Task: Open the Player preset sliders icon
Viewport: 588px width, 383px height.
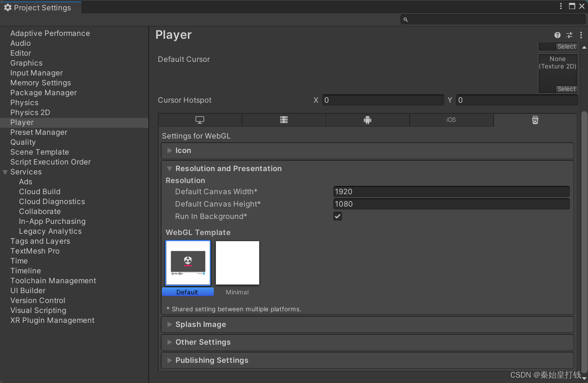Action: point(569,35)
